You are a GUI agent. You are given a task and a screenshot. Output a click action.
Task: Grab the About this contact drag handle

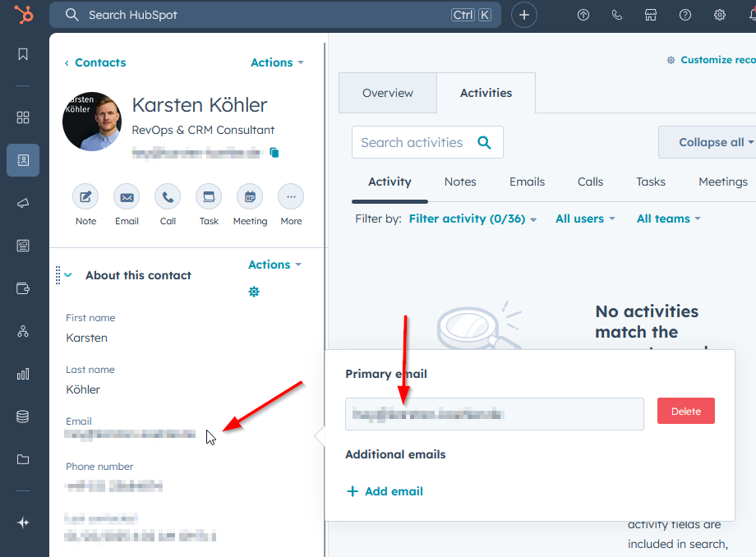58,275
